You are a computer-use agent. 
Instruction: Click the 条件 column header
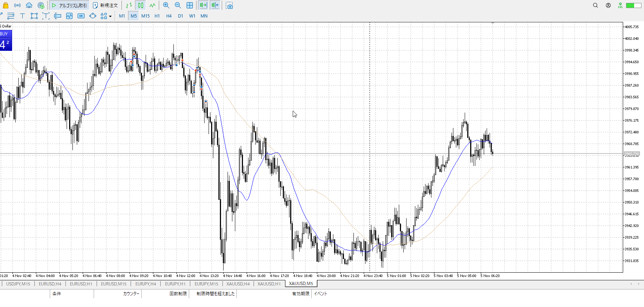tap(57, 294)
